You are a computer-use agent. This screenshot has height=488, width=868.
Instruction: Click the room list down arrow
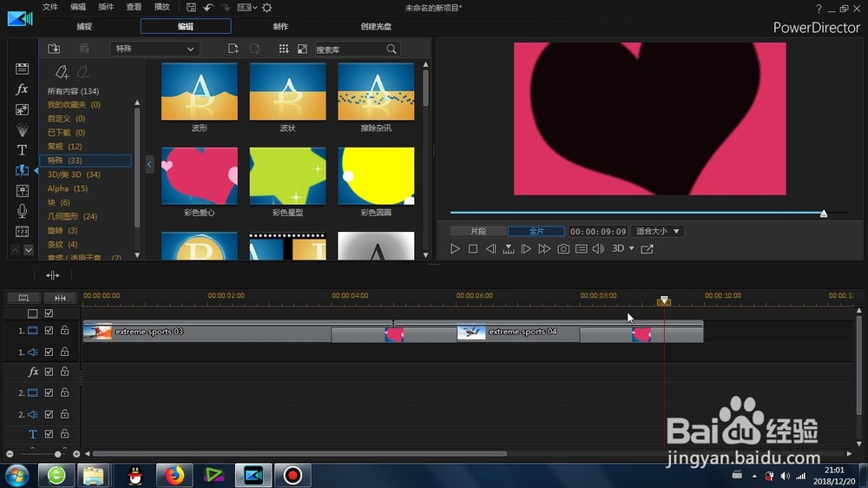(29, 250)
